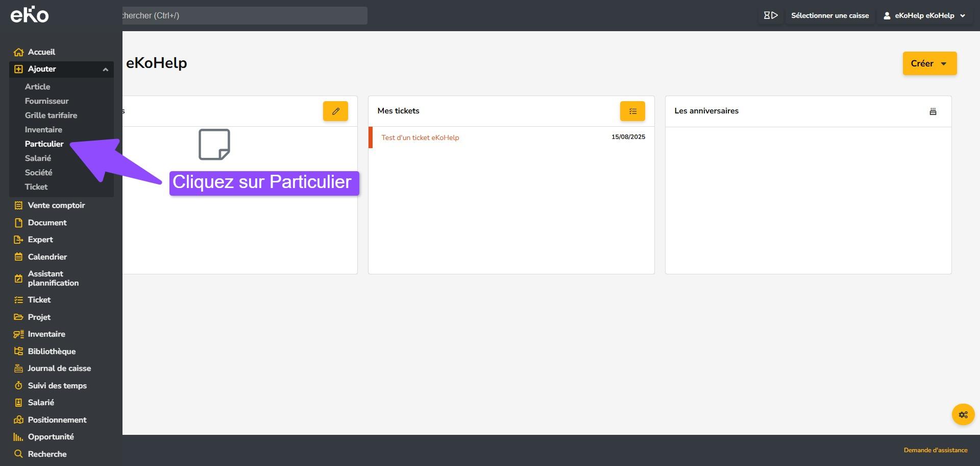Open the Test d'un ticket eKoHelp entry

click(420, 137)
